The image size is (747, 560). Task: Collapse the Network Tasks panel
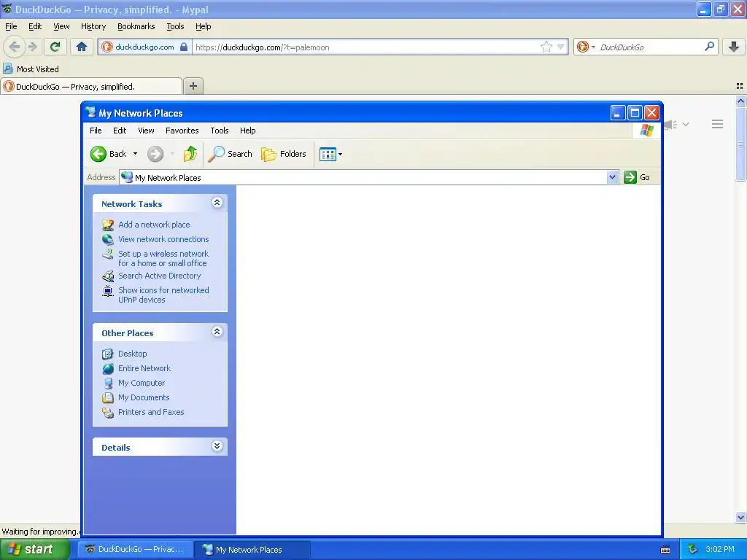pyautogui.click(x=217, y=203)
